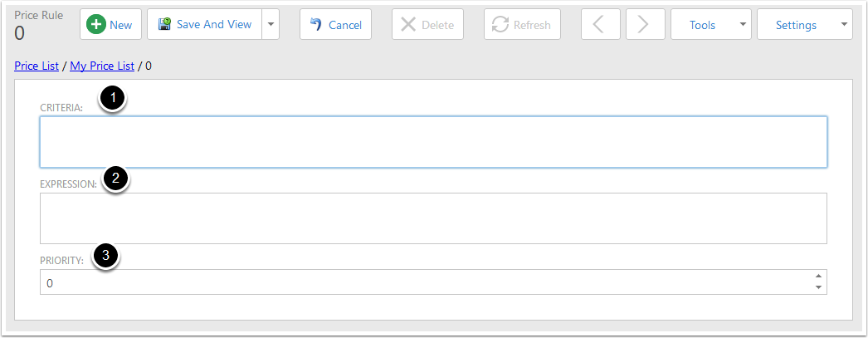
Task: Click the Delete X icon
Action: point(408,24)
